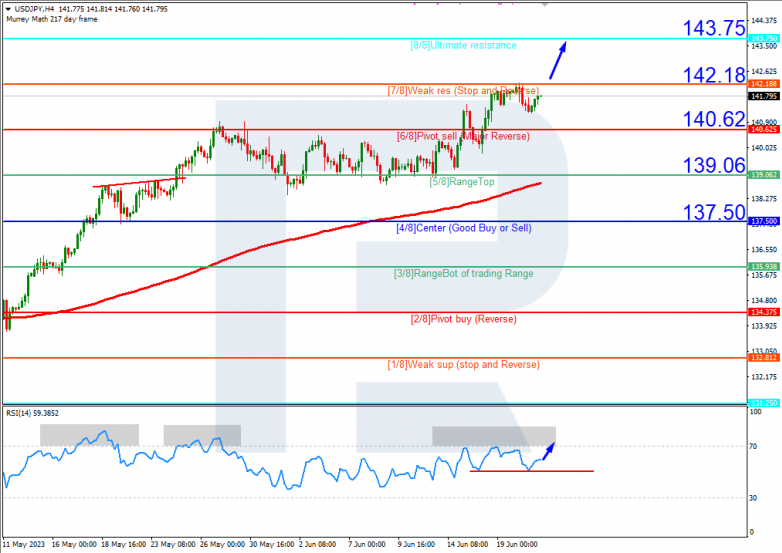Viewport: 782px width, 553px height.
Task: Select the short red trendline near 18 May candles
Action: point(139,183)
